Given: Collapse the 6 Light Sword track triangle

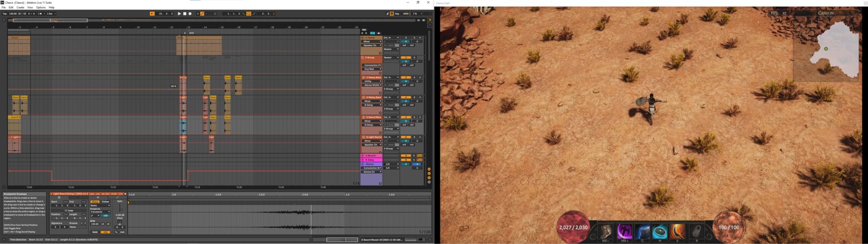Looking at the screenshot, I should pyautogui.click(x=363, y=137).
